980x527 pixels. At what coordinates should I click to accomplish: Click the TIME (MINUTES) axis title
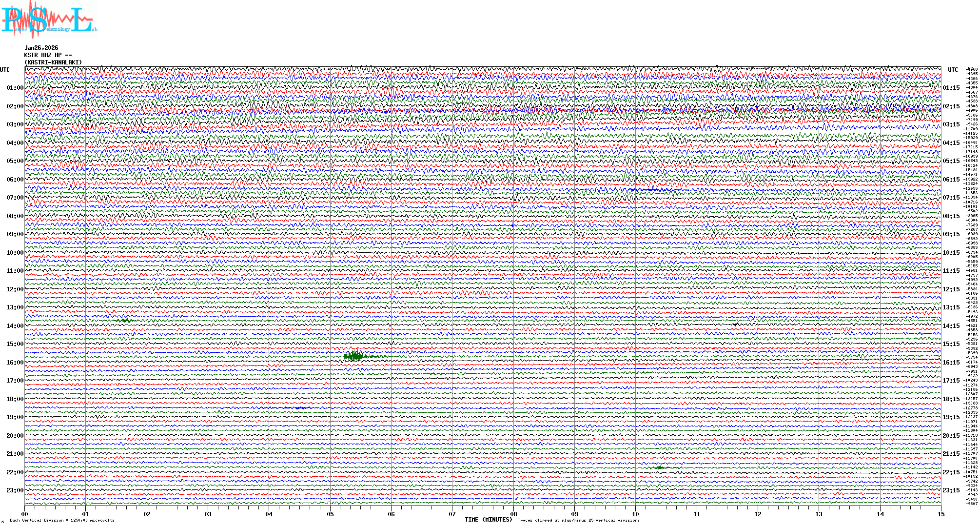[x=488, y=520]
